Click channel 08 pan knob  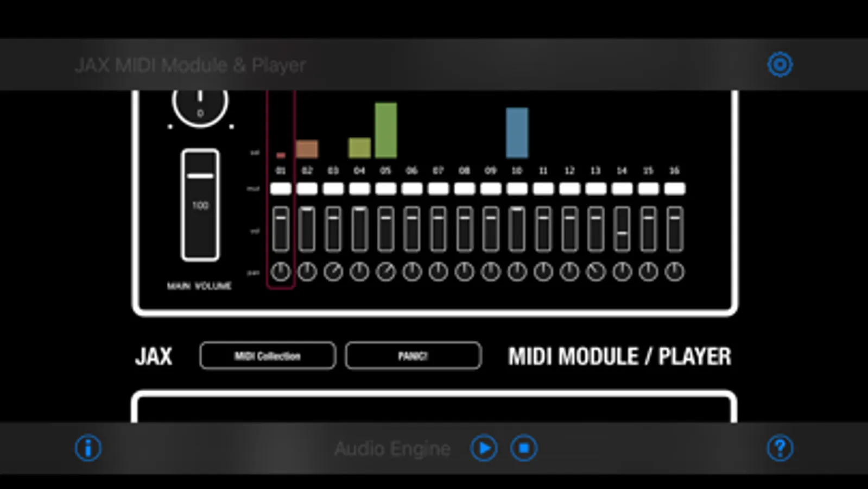point(464,272)
